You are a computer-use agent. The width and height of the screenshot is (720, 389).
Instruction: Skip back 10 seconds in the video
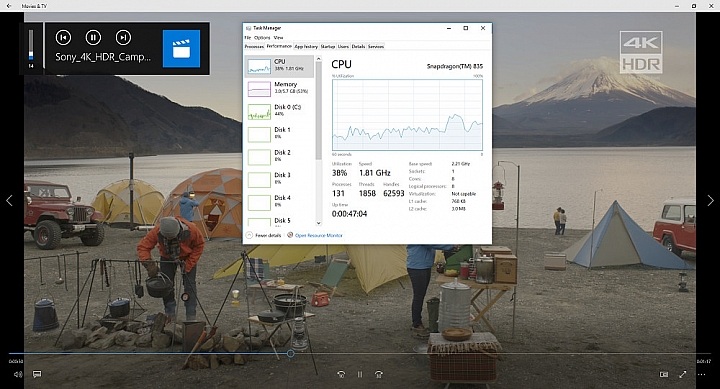pyautogui.click(x=341, y=374)
